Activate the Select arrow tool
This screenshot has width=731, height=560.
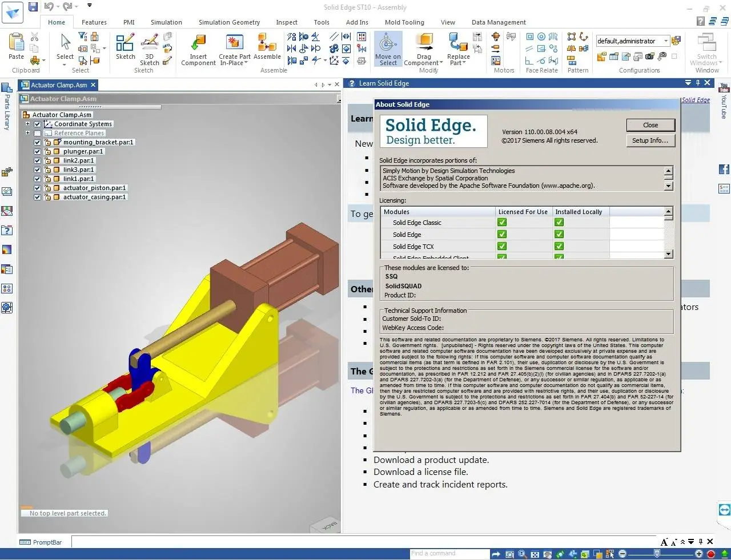(65, 42)
